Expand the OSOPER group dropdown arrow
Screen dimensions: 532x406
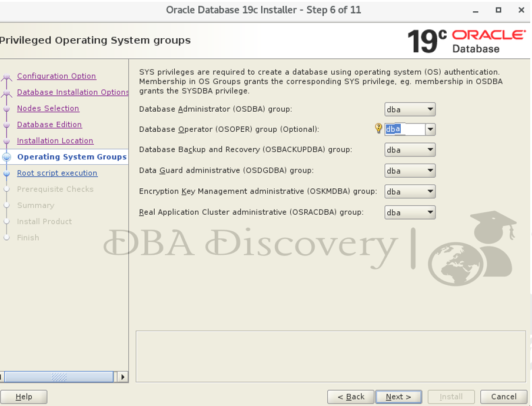[430, 129]
